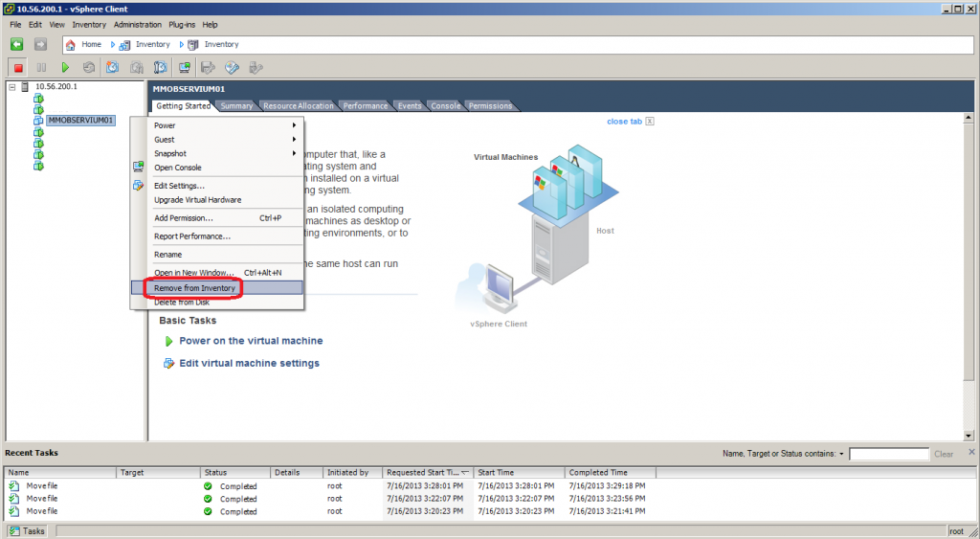Open the Administration menu

click(x=138, y=24)
